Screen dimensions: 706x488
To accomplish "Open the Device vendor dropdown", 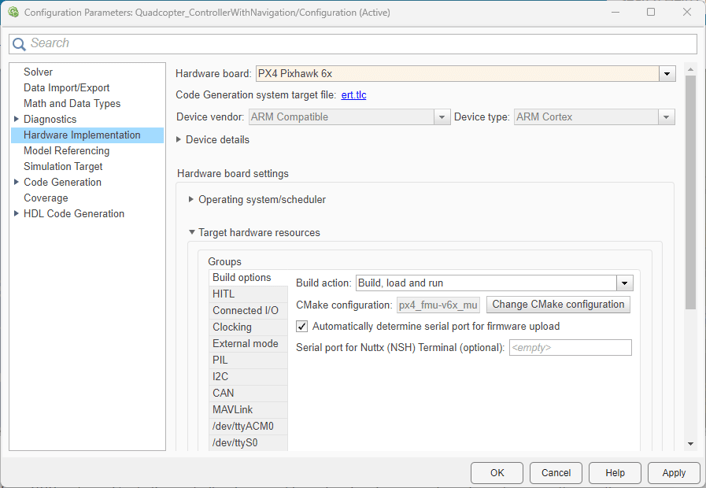I will (x=442, y=117).
